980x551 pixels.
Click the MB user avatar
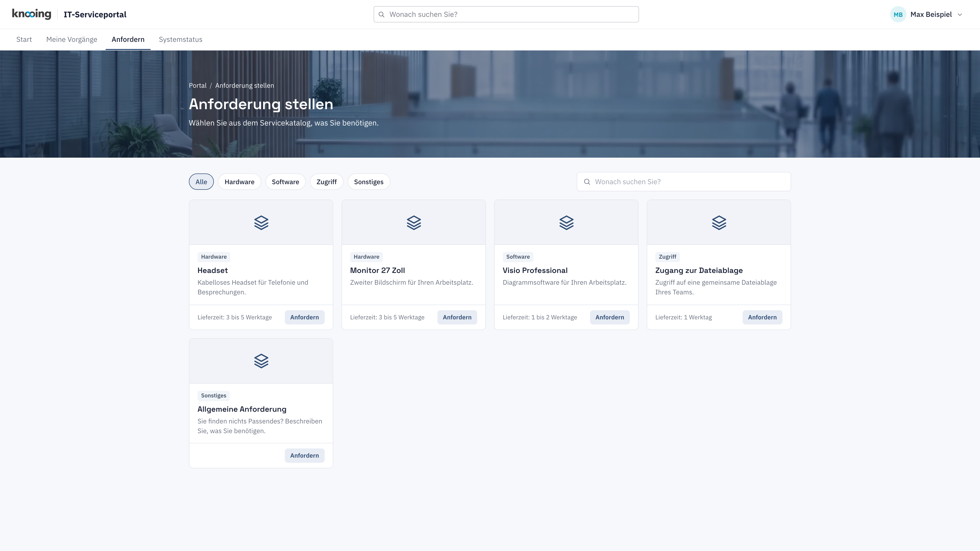pos(898,15)
